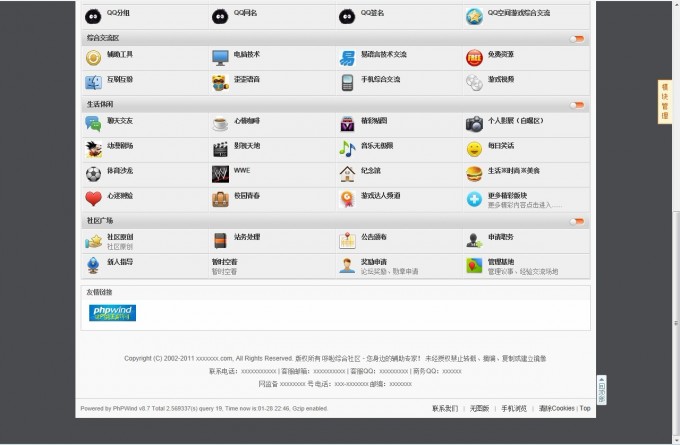
Task: Switch to 无图版 via footer link
Action: pos(479,409)
